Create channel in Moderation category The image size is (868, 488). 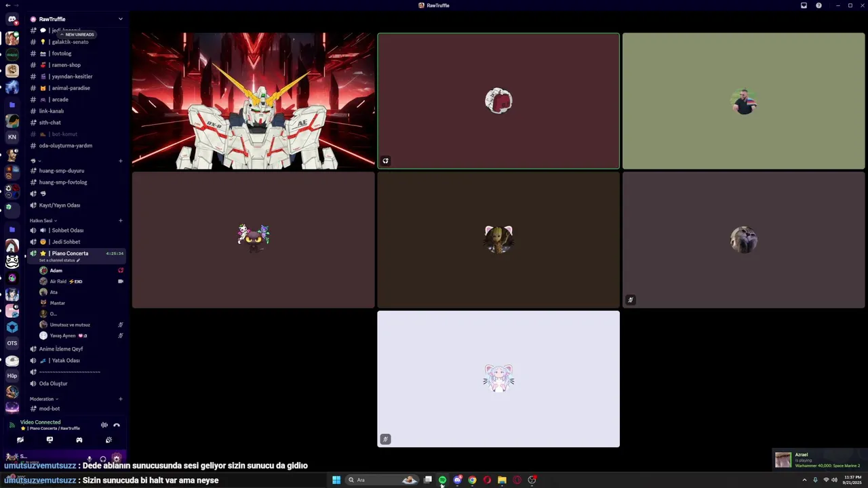(121, 399)
